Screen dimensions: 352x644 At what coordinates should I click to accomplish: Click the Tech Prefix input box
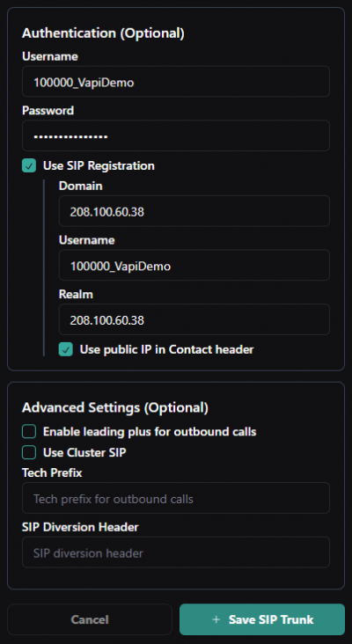tap(176, 498)
